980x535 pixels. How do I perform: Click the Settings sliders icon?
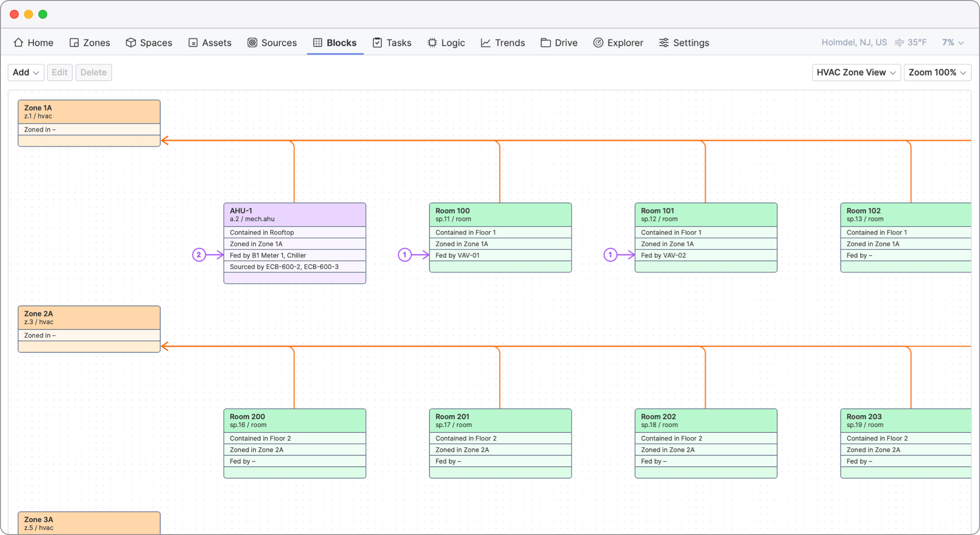click(x=664, y=43)
